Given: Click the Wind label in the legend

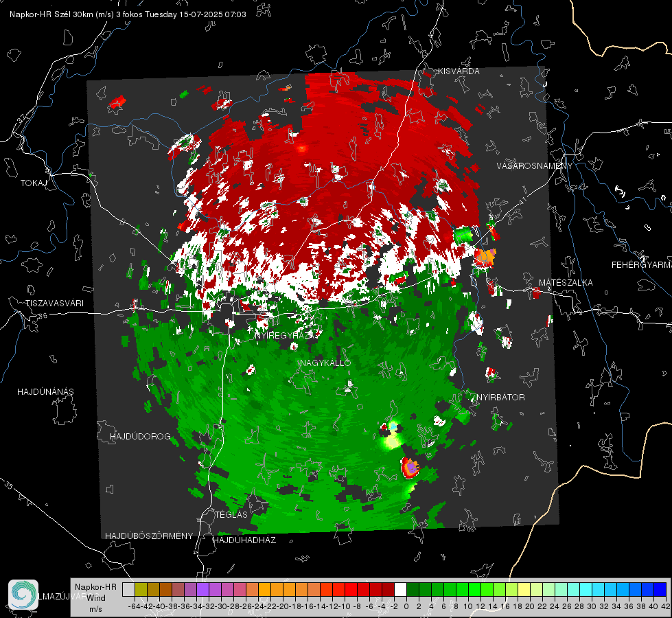Looking at the screenshot, I should tap(96, 598).
